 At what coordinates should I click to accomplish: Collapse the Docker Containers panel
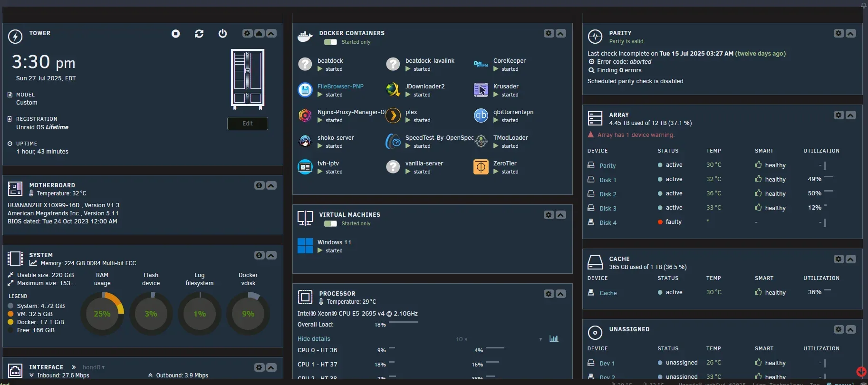point(561,33)
